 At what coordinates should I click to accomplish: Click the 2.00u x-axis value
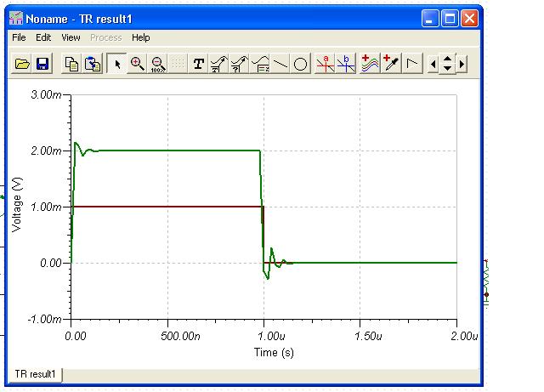(x=464, y=336)
